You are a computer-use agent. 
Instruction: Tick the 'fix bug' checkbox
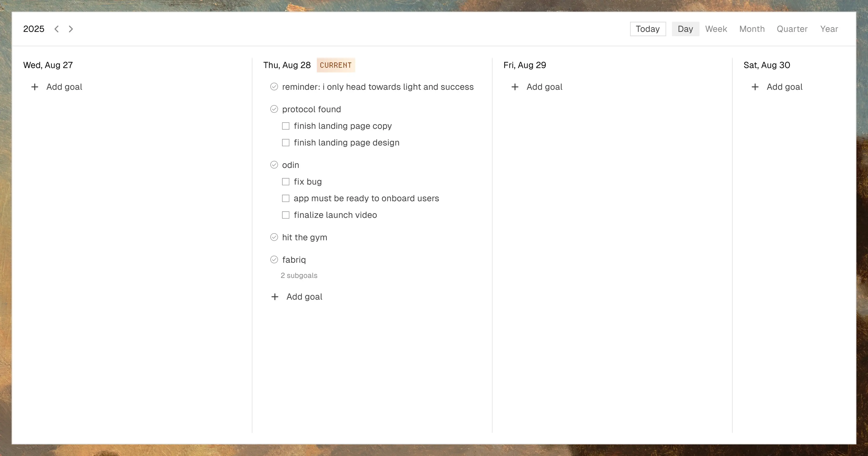click(x=285, y=182)
